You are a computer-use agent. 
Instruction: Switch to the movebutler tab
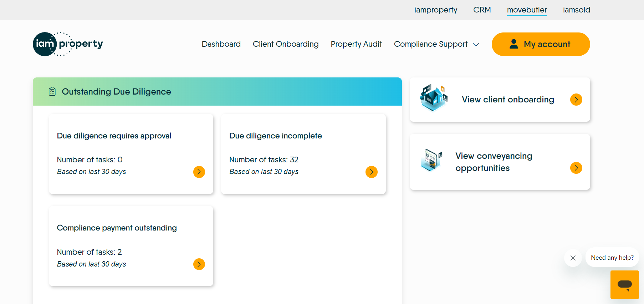527,10
